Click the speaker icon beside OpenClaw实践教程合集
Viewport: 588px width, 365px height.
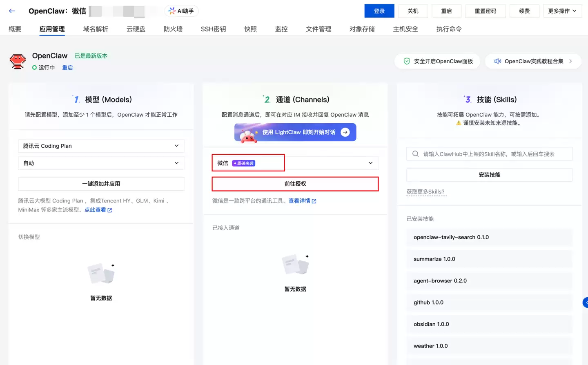point(498,61)
